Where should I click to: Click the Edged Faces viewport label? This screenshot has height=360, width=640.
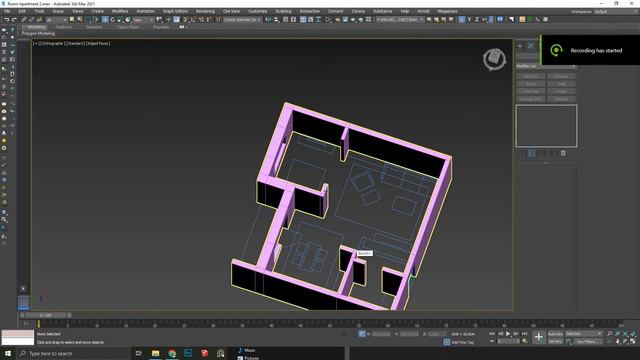(98, 43)
